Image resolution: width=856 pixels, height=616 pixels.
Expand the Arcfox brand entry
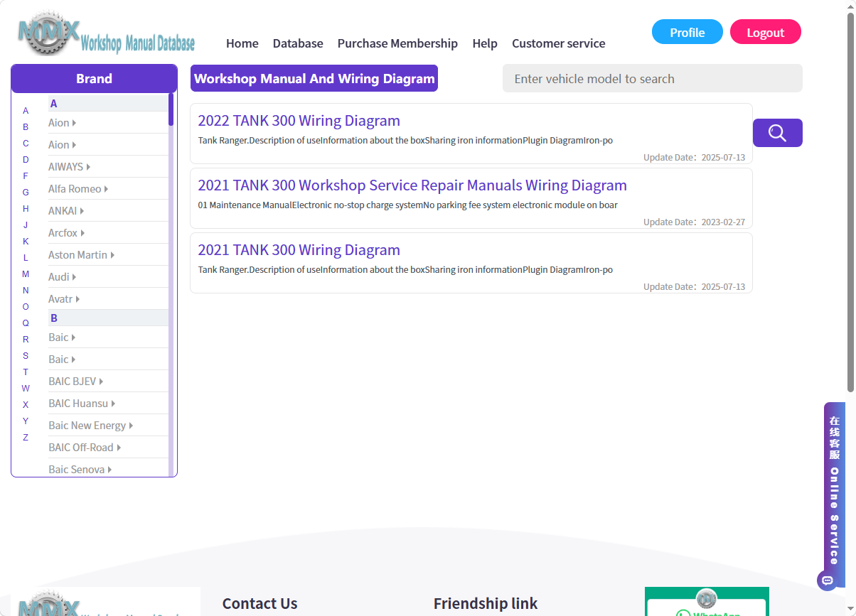67,233
